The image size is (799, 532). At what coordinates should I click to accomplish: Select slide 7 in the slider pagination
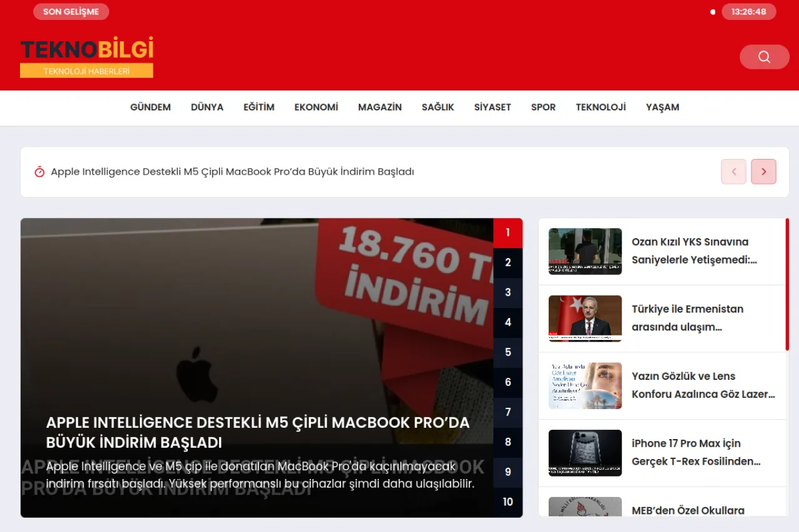tap(508, 412)
